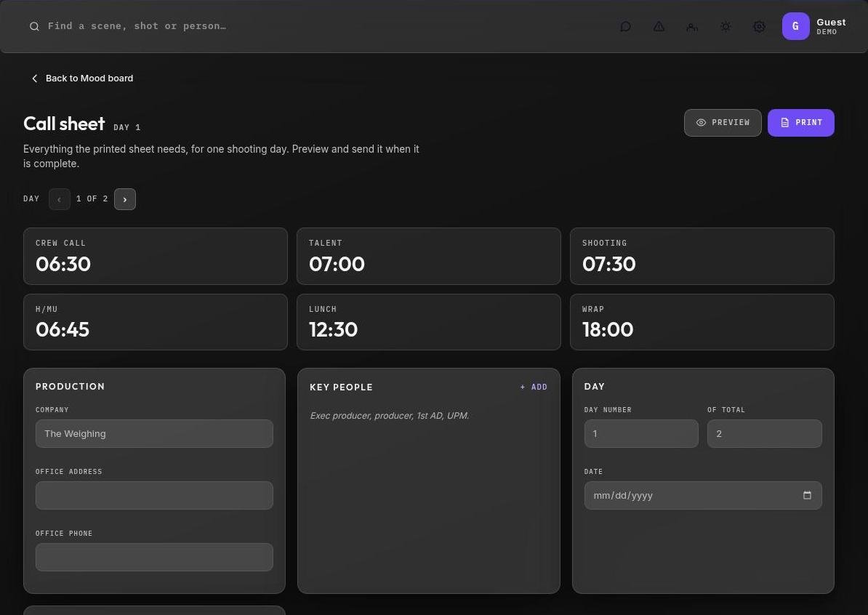This screenshot has width=868, height=615.
Task: Focus the Company input field
Action: tap(154, 433)
